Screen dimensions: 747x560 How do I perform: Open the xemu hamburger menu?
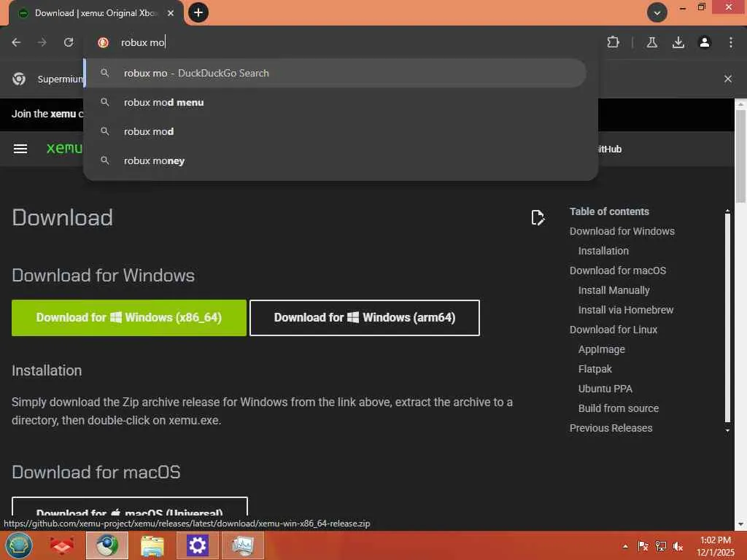tap(20, 149)
